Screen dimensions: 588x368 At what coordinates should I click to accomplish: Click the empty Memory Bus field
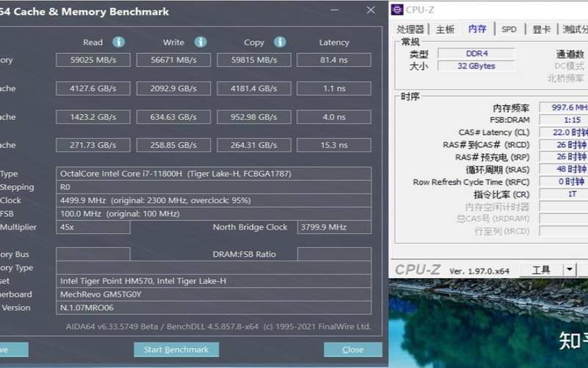point(93,254)
